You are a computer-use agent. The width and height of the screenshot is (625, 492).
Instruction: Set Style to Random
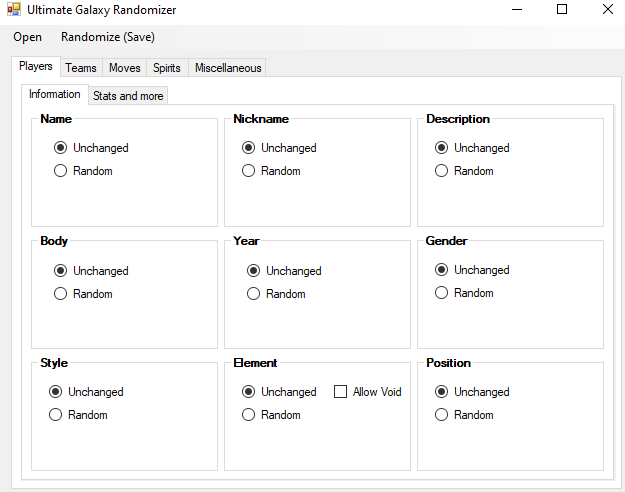tap(56, 415)
